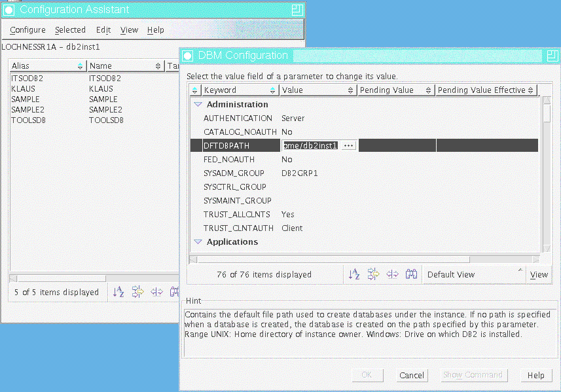Sort by the Keyword column header
Screen dimensions: 561x392
pos(236,90)
